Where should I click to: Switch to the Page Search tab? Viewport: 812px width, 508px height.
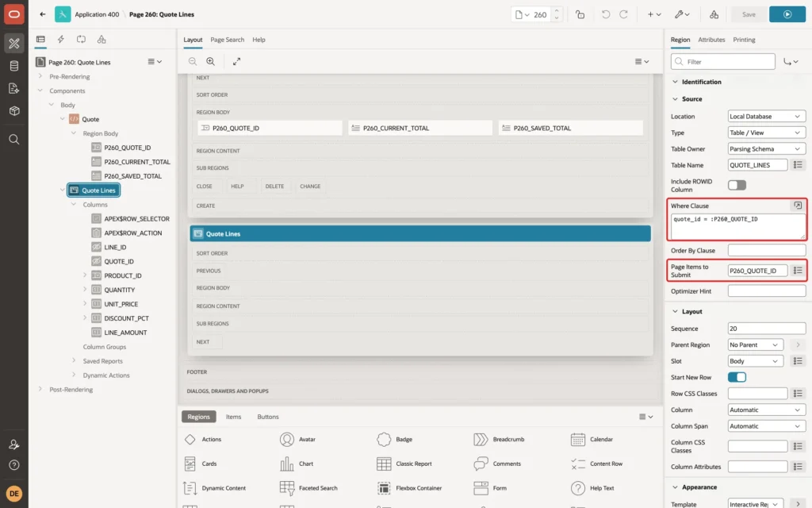coord(227,40)
